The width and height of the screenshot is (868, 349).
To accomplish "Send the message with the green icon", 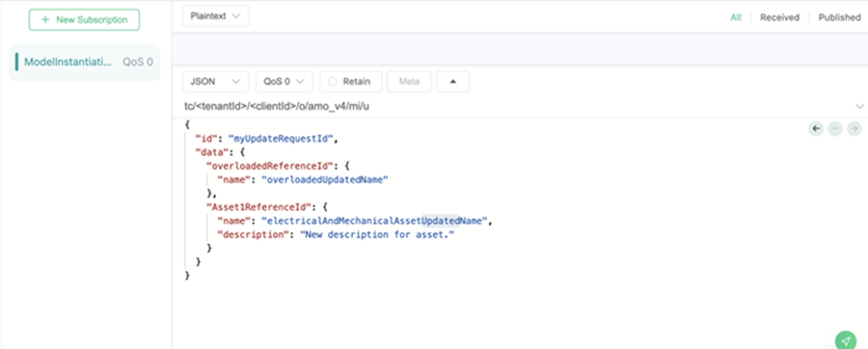I will click(845, 340).
